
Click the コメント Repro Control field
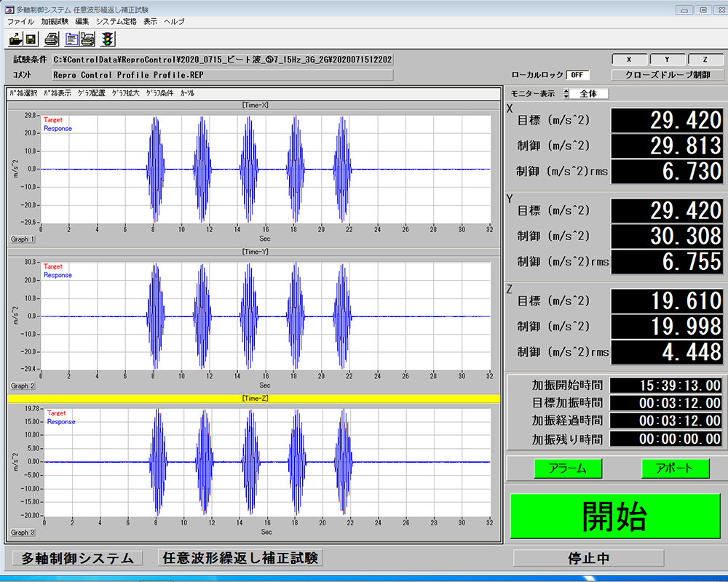(x=223, y=75)
